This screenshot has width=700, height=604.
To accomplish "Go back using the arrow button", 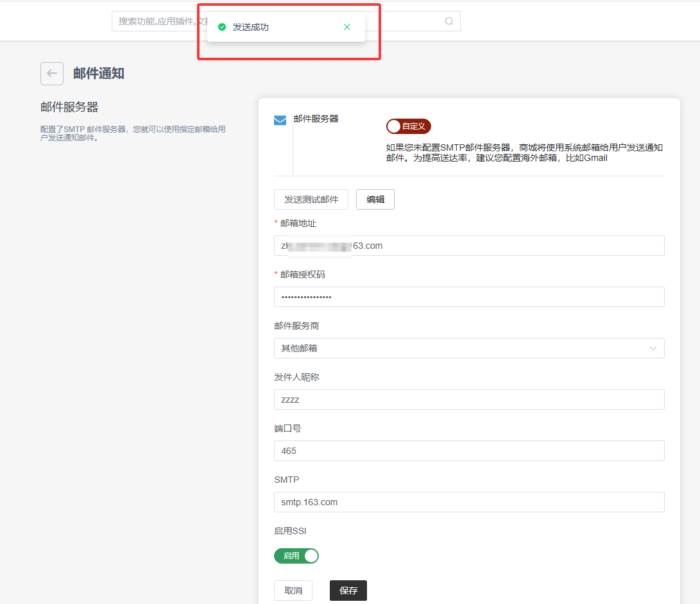I will (52, 74).
